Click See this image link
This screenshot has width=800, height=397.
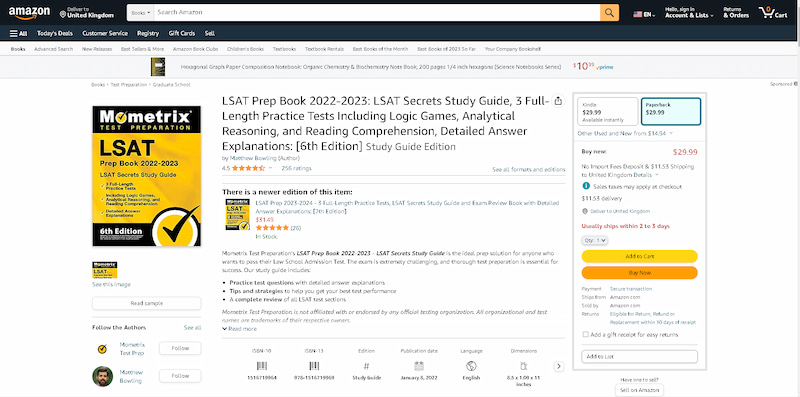coord(111,285)
